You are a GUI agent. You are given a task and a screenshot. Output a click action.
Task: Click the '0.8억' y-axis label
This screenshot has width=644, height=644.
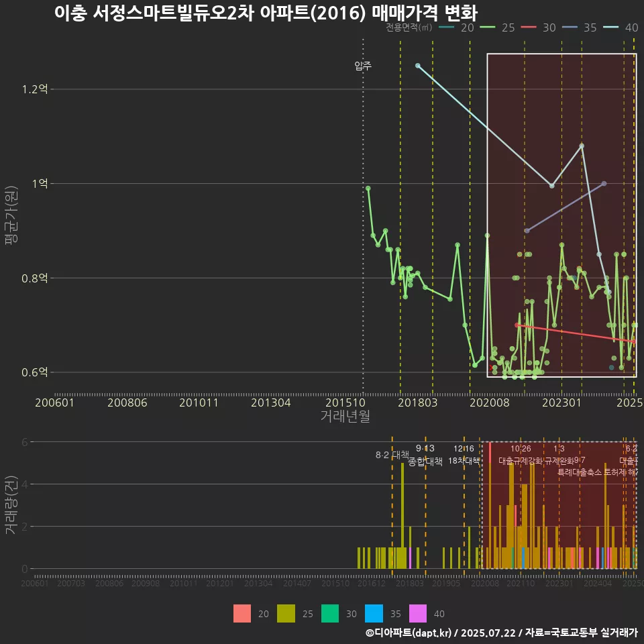[35, 278]
